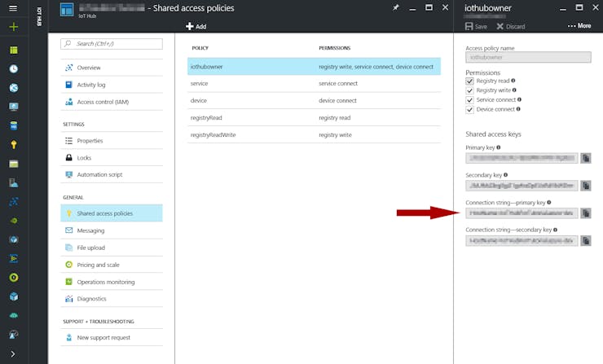Open the Automation script item
This screenshot has height=364, width=603.
pyautogui.click(x=112, y=174)
